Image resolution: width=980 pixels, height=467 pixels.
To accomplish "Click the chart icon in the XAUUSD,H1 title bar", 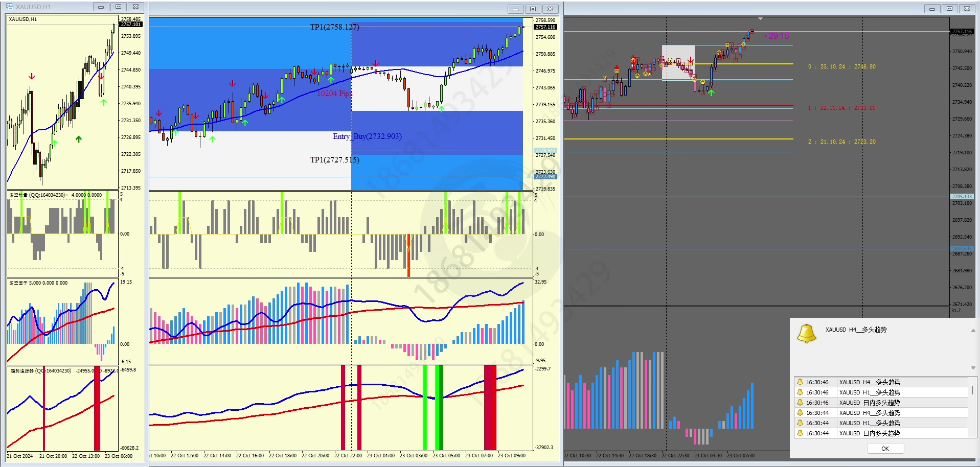I will coord(10,7).
